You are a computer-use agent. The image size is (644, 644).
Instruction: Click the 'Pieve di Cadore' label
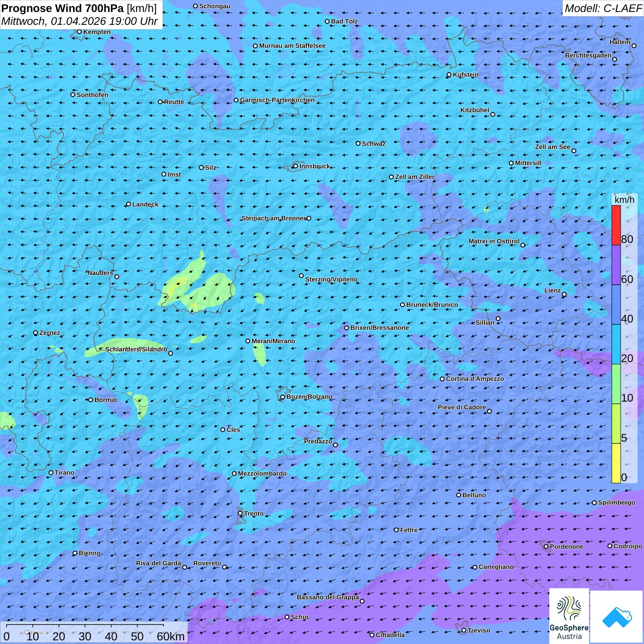(462, 407)
